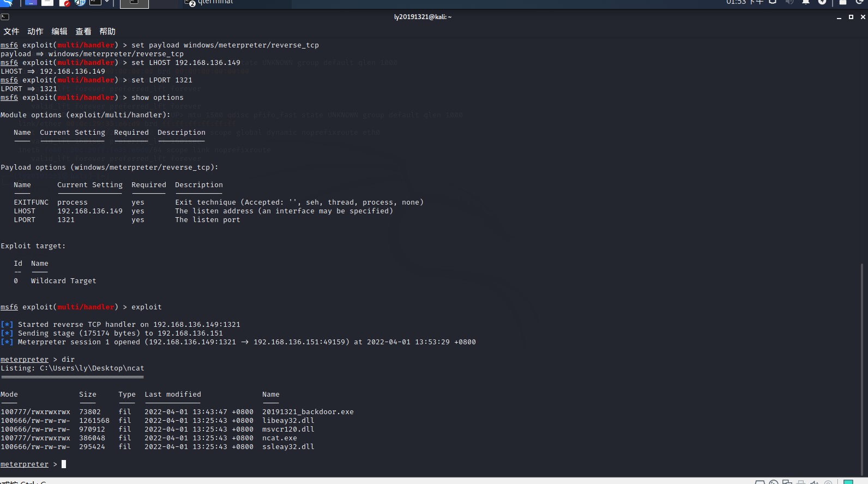
Task: Click the 'dir' command after meterpreter prompt
Action: pyautogui.click(x=68, y=360)
